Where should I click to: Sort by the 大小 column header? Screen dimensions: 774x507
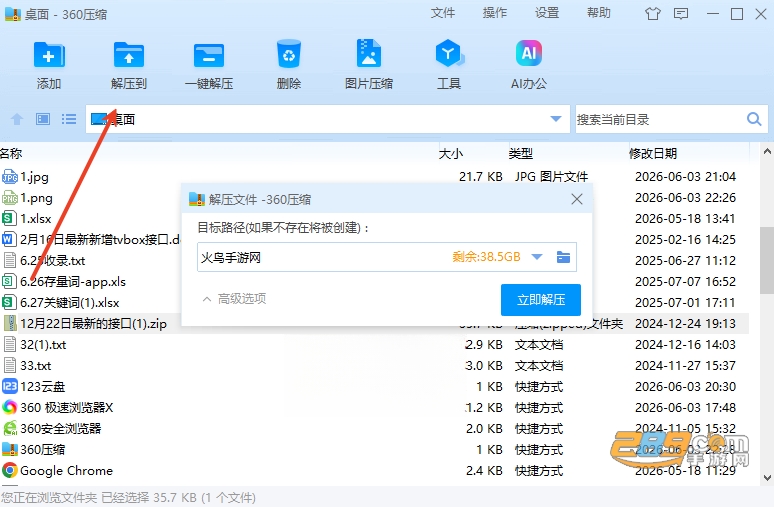point(451,154)
